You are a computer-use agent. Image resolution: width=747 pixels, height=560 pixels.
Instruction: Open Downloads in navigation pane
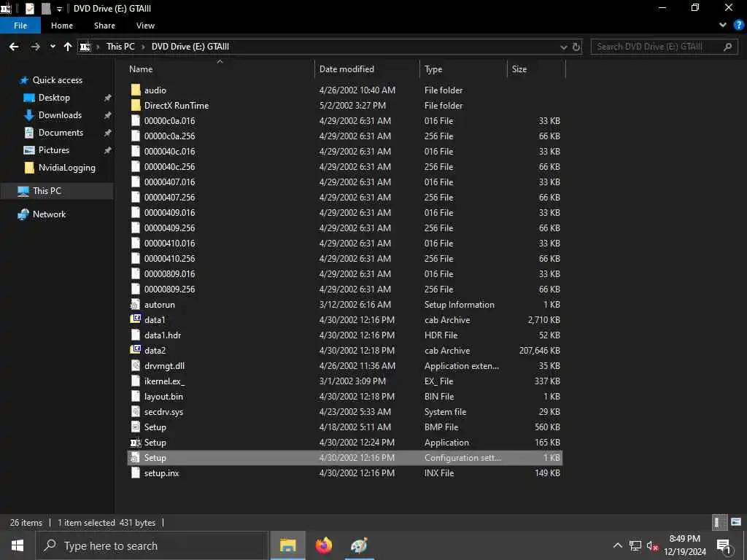(60, 115)
